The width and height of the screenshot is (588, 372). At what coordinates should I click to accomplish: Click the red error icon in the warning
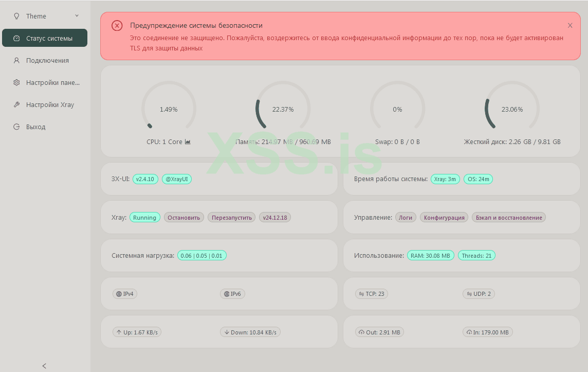coord(117,26)
